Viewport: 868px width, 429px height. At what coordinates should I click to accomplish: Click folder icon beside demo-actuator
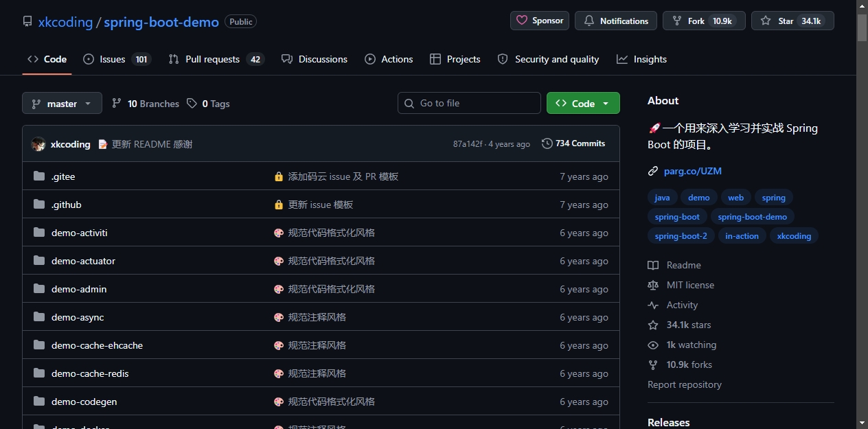pos(39,261)
